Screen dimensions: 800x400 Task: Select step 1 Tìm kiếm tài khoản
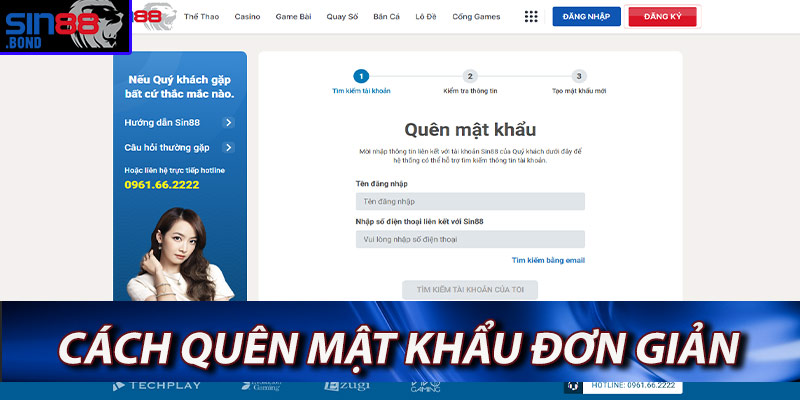tap(361, 82)
